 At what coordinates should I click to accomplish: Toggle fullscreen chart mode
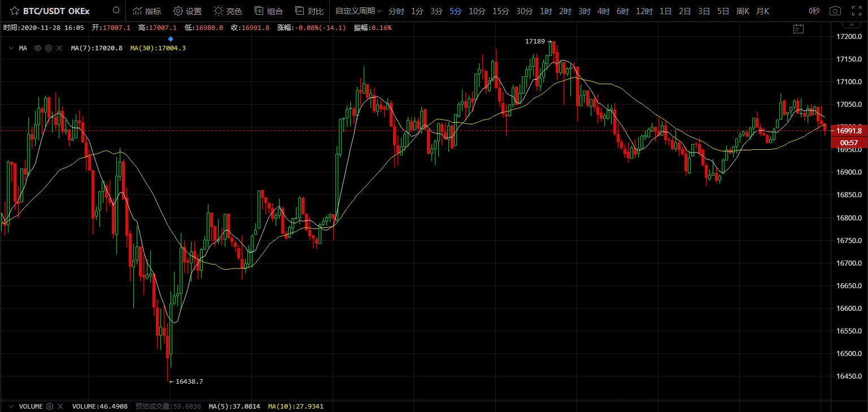pyautogui.click(x=856, y=11)
